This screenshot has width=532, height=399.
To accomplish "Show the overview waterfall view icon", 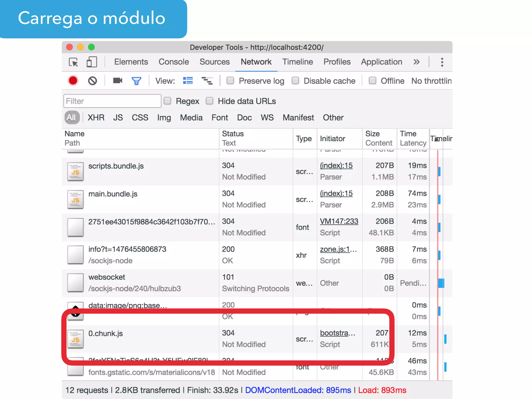I will point(207,81).
